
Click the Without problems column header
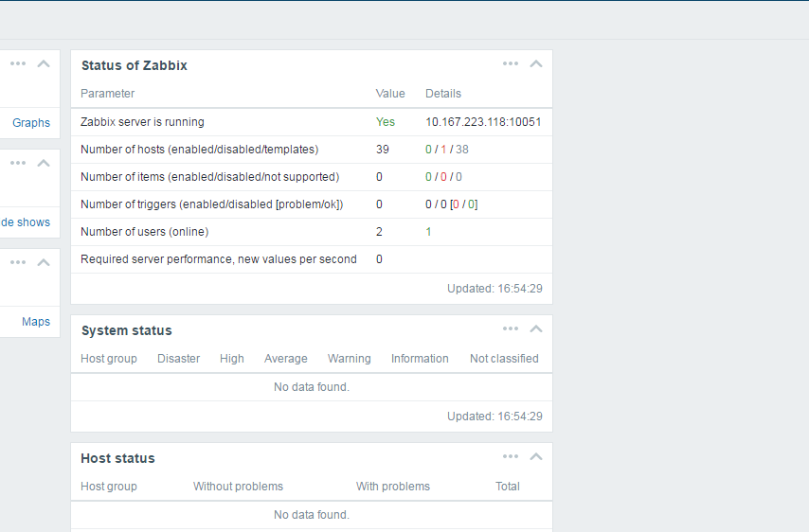pyautogui.click(x=238, y=487)
